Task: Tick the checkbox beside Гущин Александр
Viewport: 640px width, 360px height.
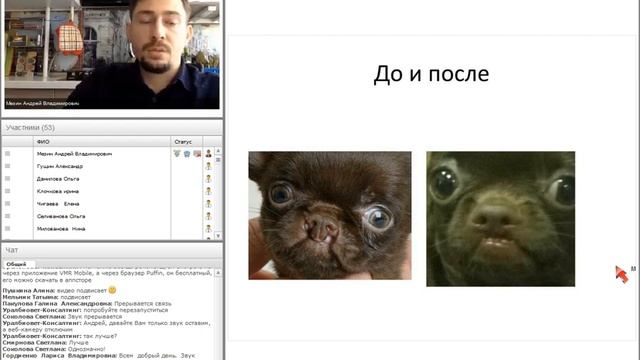Action: click(7, 166)
